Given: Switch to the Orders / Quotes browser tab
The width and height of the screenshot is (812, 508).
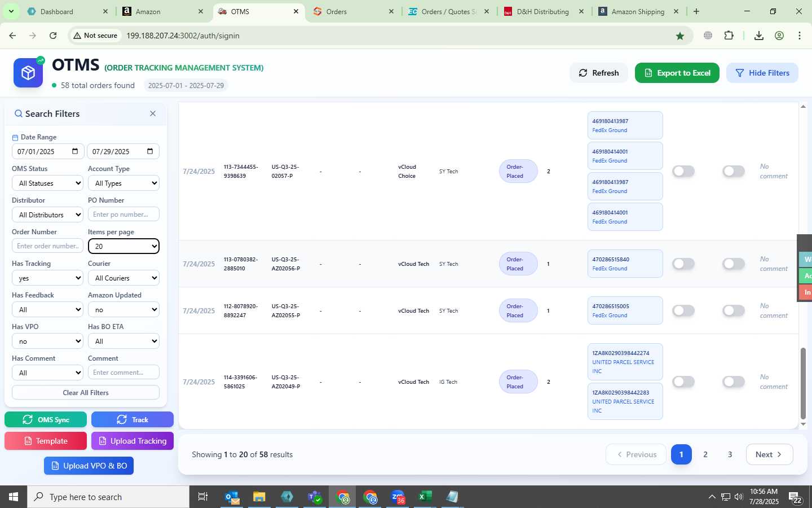Looking at the screenshot, I should coord(449,11).
